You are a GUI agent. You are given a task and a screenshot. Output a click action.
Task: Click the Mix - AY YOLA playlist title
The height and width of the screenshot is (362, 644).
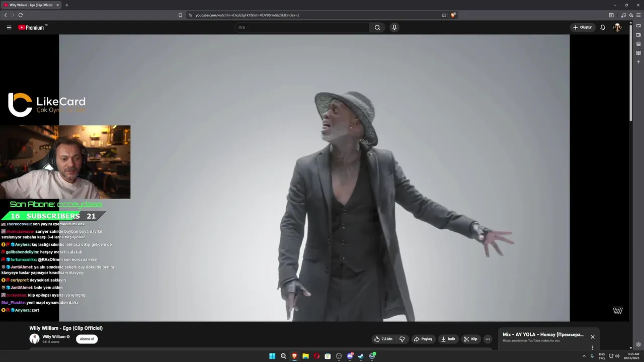coord(543,335)
